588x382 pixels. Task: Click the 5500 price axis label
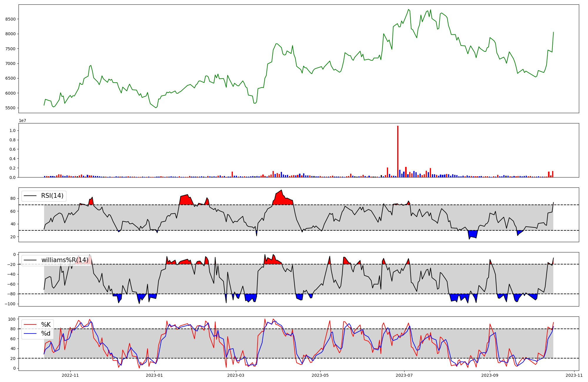tap(10, 108)
